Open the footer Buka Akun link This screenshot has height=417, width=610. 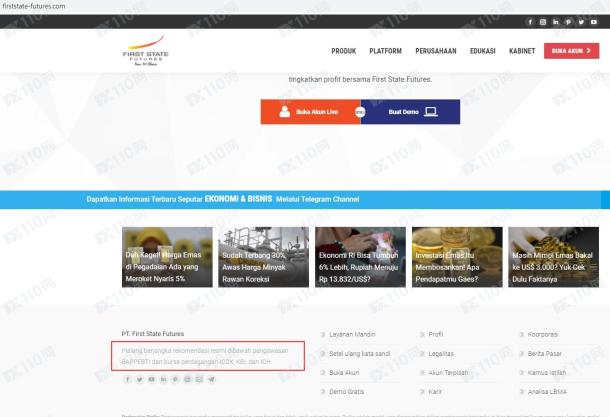(x=344, y=373)
